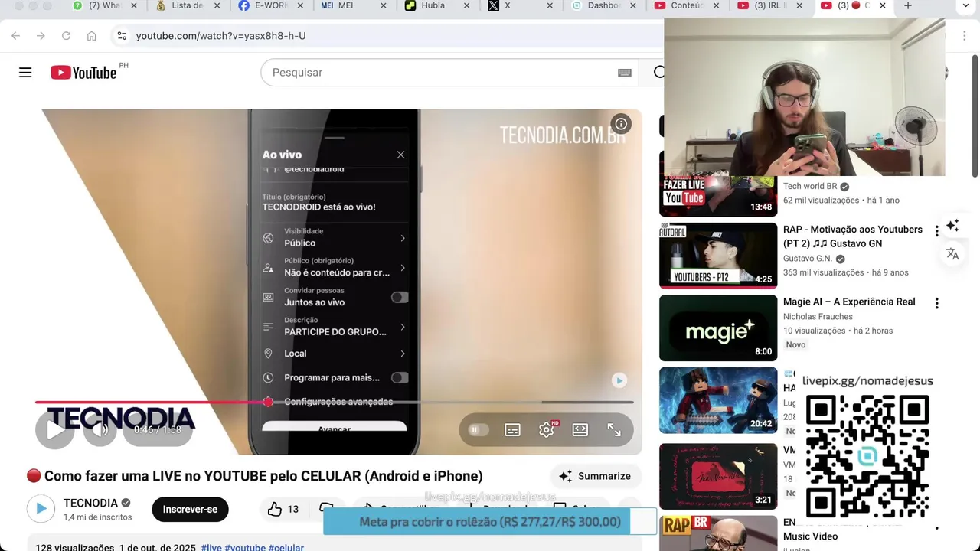Open the YouTube guide hamburger menu
The height and width of the screenshot is (551, 980).
coord(25,73)
